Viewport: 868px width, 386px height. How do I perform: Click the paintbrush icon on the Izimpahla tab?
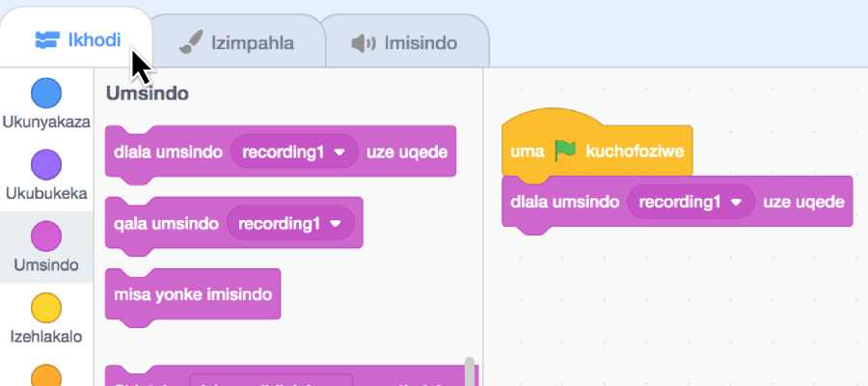[191, 42]
